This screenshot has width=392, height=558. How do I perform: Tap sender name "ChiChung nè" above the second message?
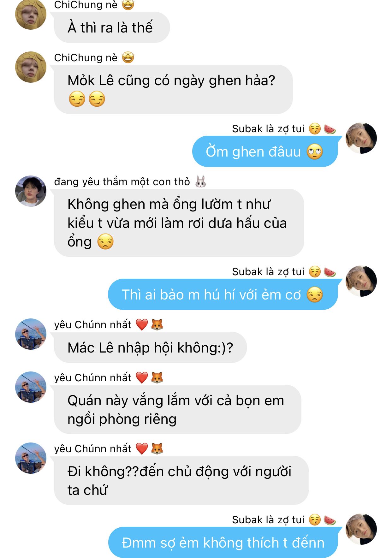pos(86,58)
